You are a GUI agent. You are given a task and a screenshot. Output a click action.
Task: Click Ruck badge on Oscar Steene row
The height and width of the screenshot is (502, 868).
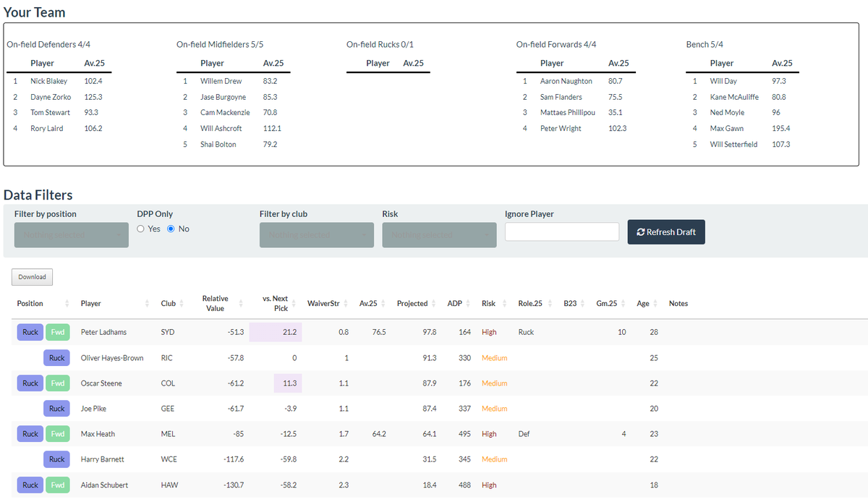pyautogui.click(x=30, y=383)
